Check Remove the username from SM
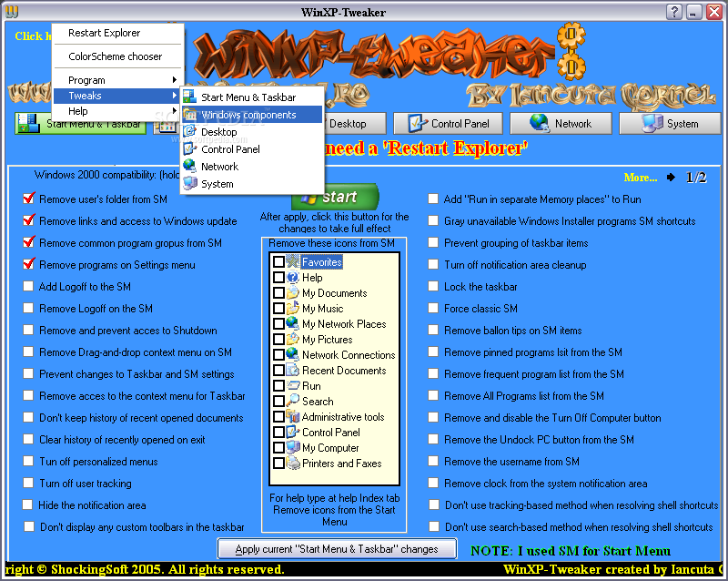This screenshot has height=581, width=728. click(x=433, y=461)
